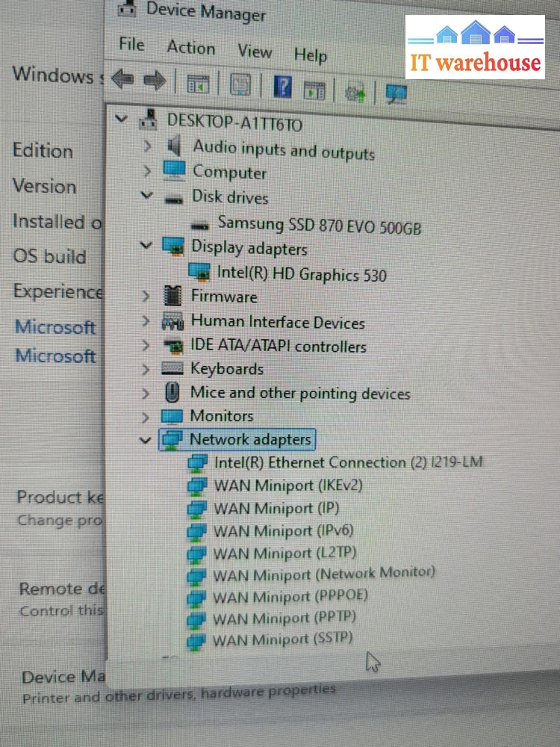Expand IDE ATA/ATAPI controllers
This screenshot has height=747, width=560.
tap(146, 345)
